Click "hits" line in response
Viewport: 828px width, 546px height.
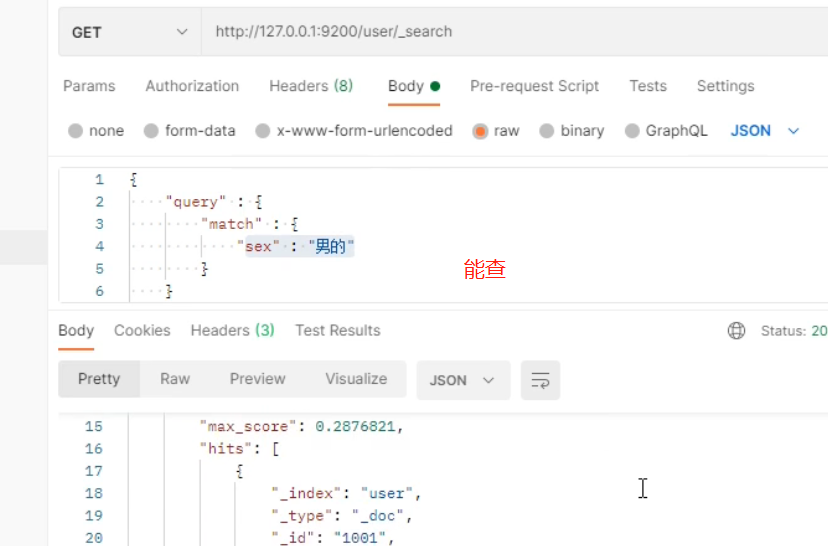[x=239, y=449]
